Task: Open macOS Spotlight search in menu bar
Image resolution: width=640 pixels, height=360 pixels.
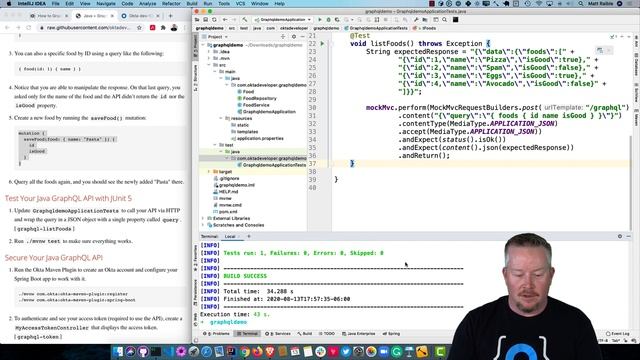Action: pos(580,4)
